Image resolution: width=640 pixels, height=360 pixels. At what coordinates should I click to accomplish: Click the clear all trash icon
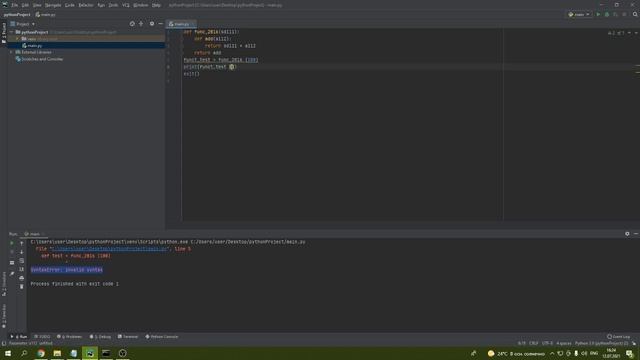pos(22,287)
